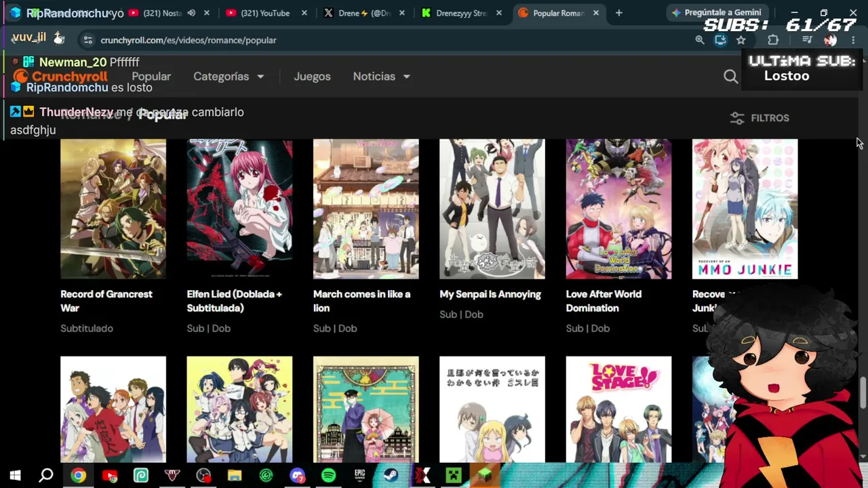This screenshot has width=868, height=488.
Task: Open the Love After World Domination poster
Action: click(x=618, y=209)
